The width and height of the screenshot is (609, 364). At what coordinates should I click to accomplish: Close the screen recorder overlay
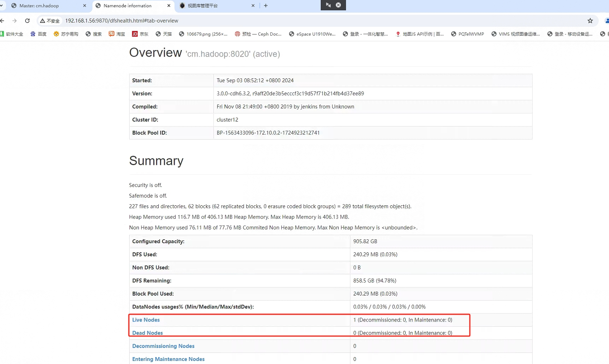pos(338,5)
